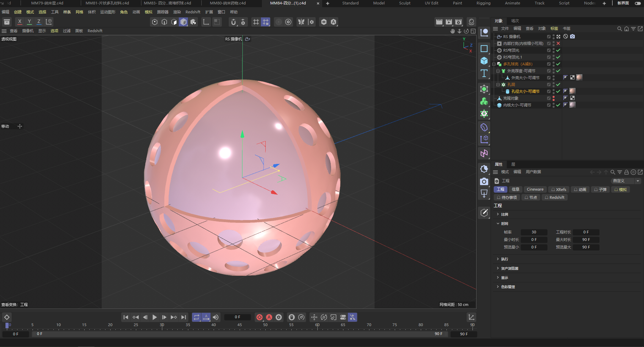Open the 自定义 dropdown in attributes
Viewport: 644px width, 347px height.
(626, 181)
